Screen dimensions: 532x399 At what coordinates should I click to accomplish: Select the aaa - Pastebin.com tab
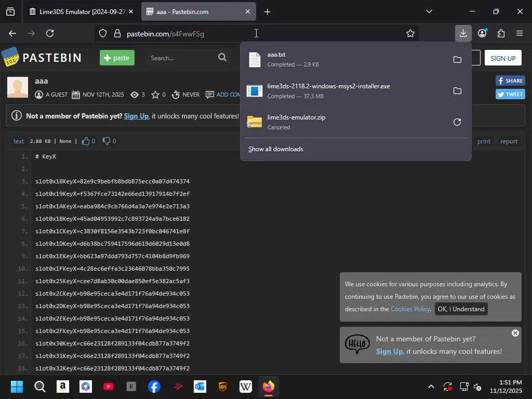pyautogui.click(x=198, y=11)
